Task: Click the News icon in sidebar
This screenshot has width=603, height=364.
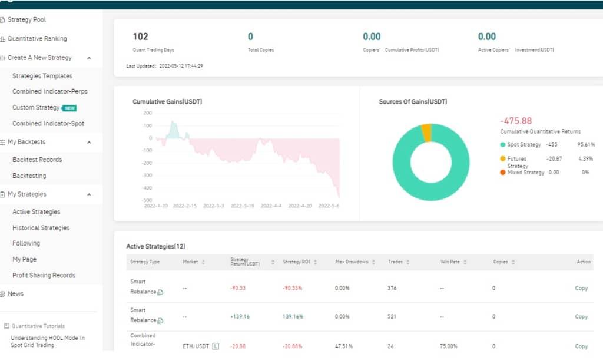Action: tap(2, 294)
